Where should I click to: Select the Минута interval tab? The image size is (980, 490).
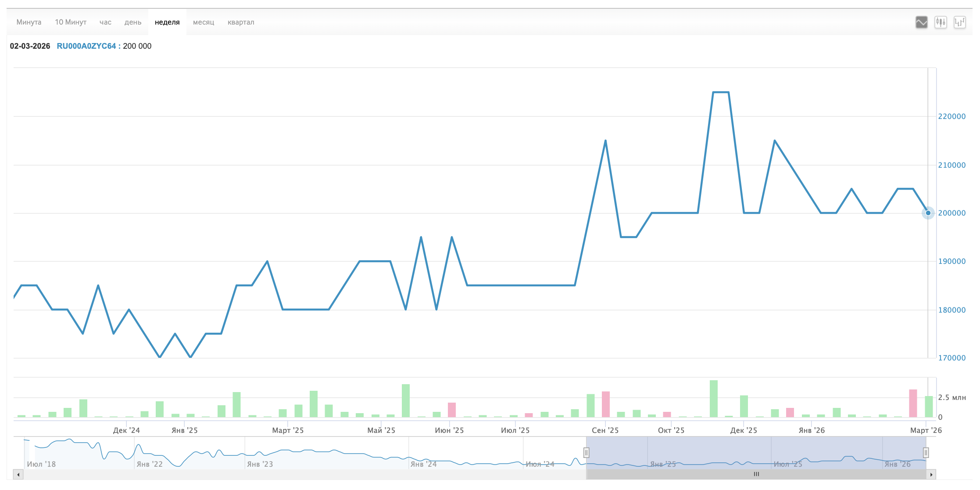(29, 22)
